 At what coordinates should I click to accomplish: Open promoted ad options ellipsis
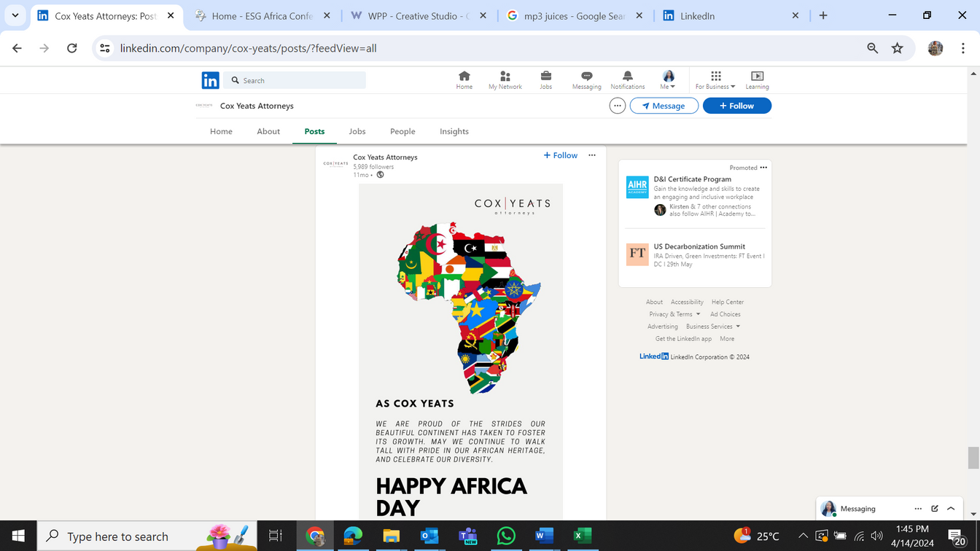(x=763, y=168)
